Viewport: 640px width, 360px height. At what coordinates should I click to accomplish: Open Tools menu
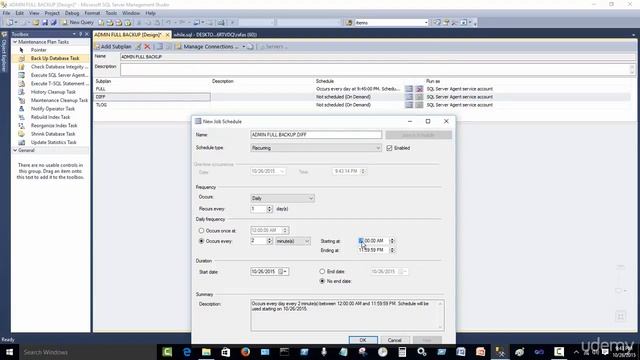coord(111,13)
